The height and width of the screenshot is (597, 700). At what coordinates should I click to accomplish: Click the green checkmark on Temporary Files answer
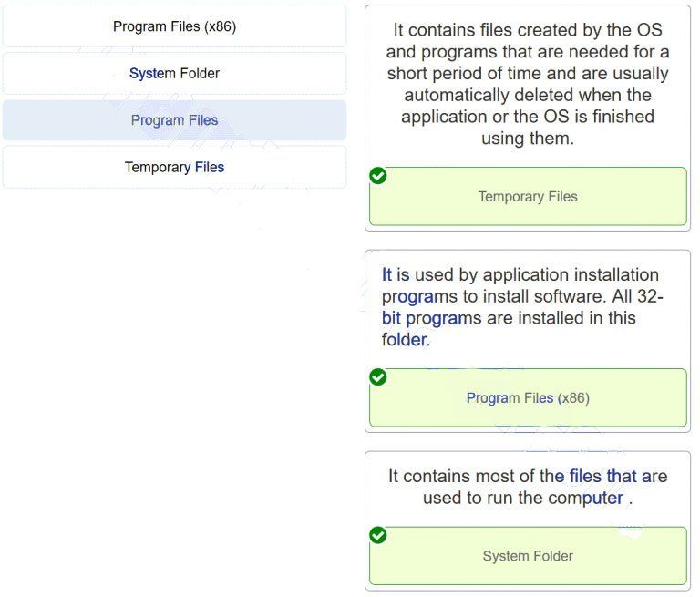[x=378, y=176]
